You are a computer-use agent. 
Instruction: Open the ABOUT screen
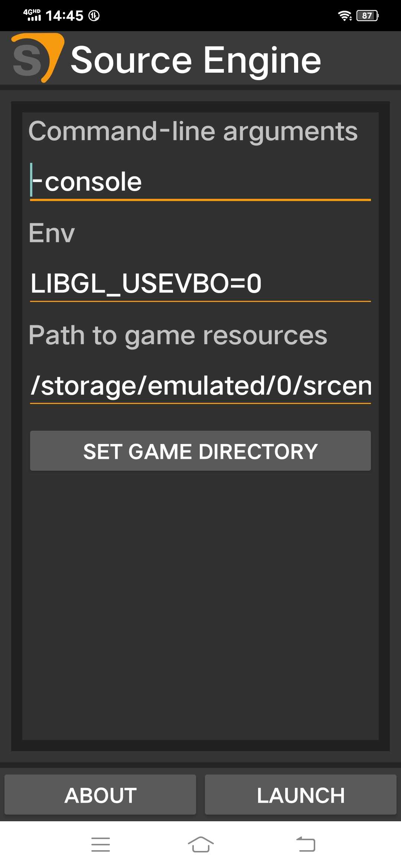click(100, 795)
